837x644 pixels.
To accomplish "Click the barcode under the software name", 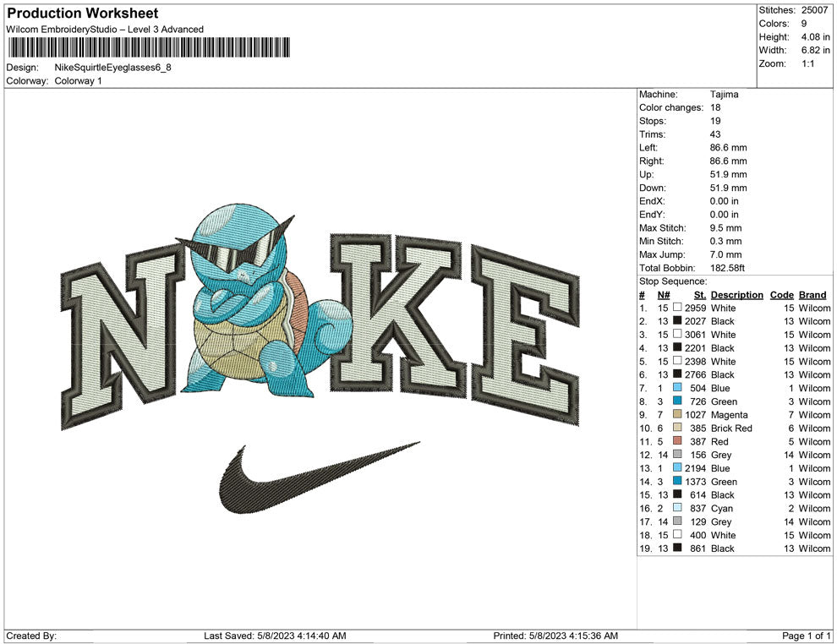I will (x=149, y=47).
